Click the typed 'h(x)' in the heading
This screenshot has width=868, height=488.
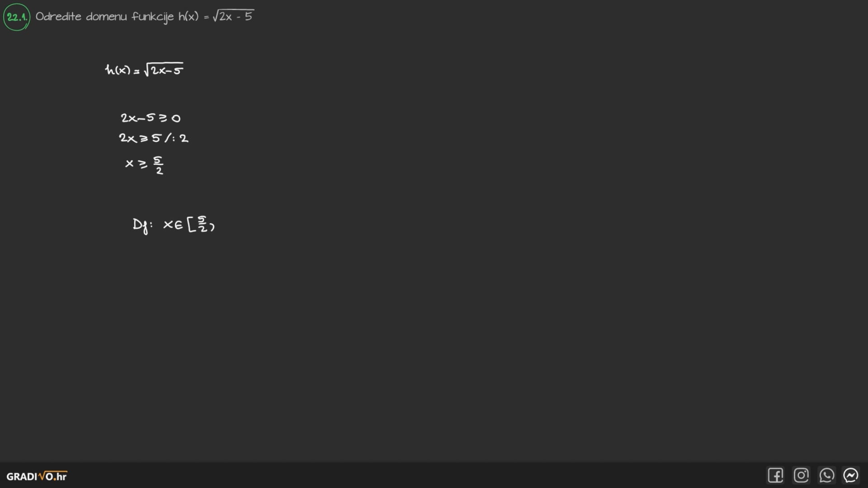[188, 17]
